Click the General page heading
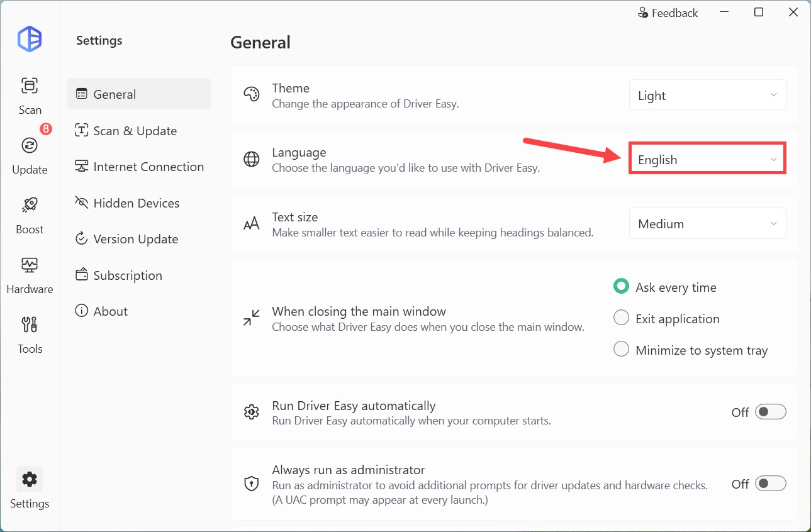This screenshot has width=811, height=532. [x=260, y=42]
